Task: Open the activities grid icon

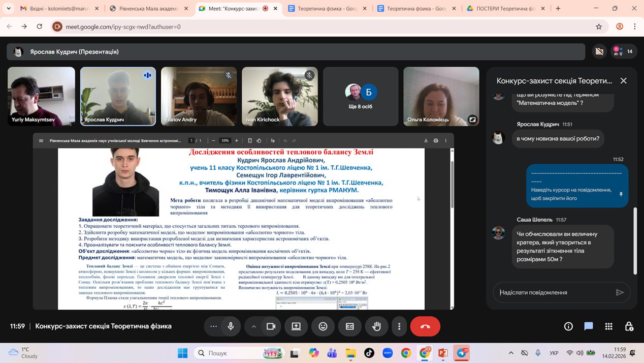Action: pos(608,326)
